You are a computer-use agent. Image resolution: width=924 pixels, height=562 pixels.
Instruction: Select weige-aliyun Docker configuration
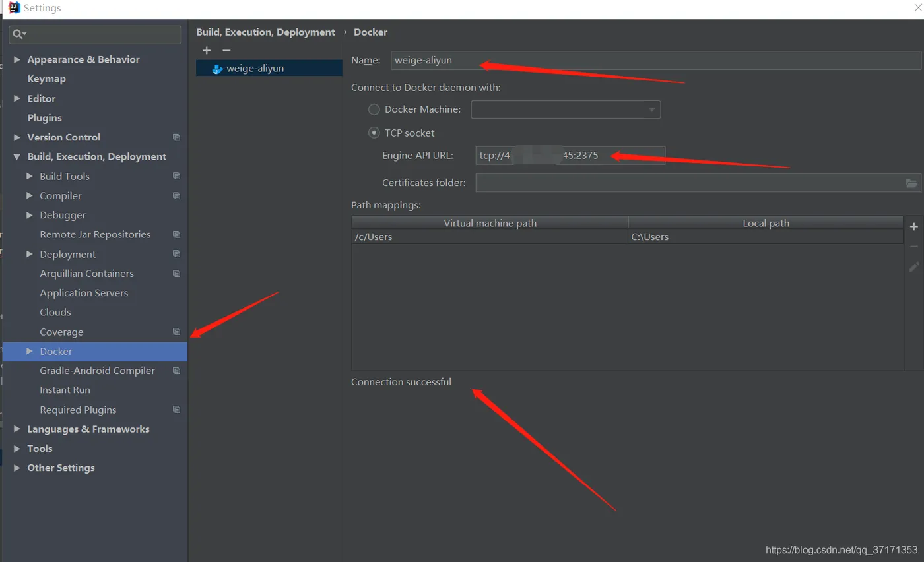click(269, 68)
